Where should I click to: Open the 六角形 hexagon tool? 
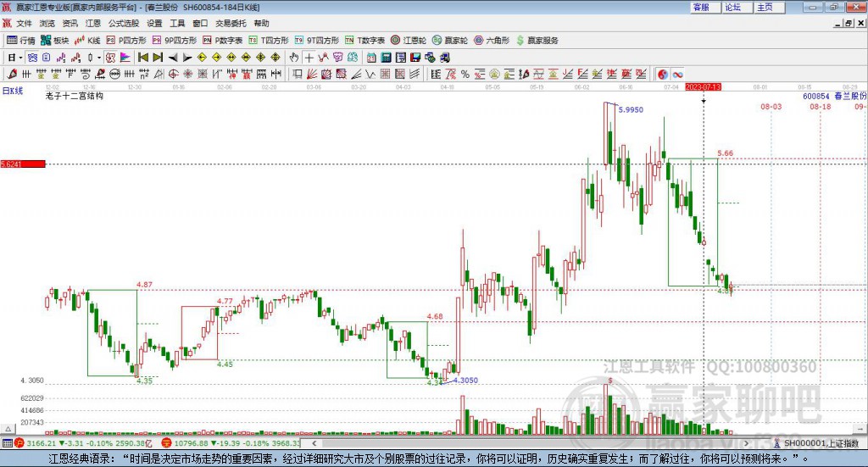492,41
